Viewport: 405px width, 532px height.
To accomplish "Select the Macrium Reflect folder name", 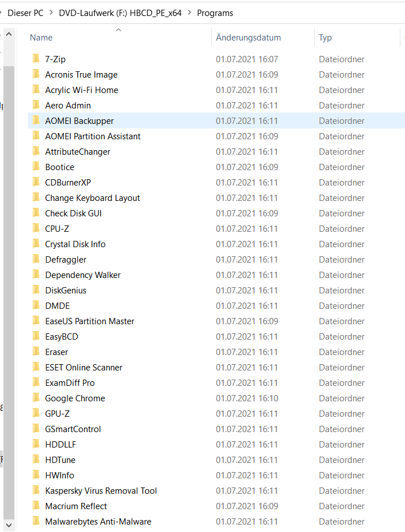I will click(76, 506).
